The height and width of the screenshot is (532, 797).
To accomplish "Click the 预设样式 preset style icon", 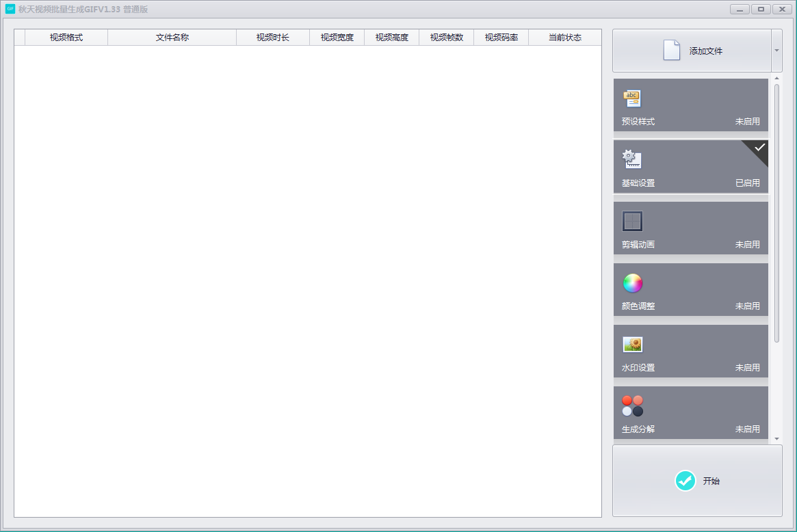I will pos(631,98).
